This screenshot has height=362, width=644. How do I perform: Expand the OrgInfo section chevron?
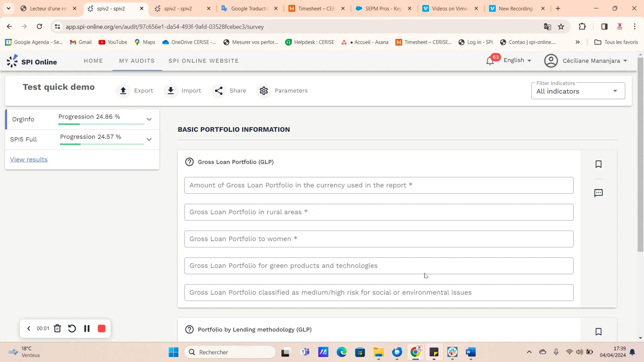(x=149, y=119)
